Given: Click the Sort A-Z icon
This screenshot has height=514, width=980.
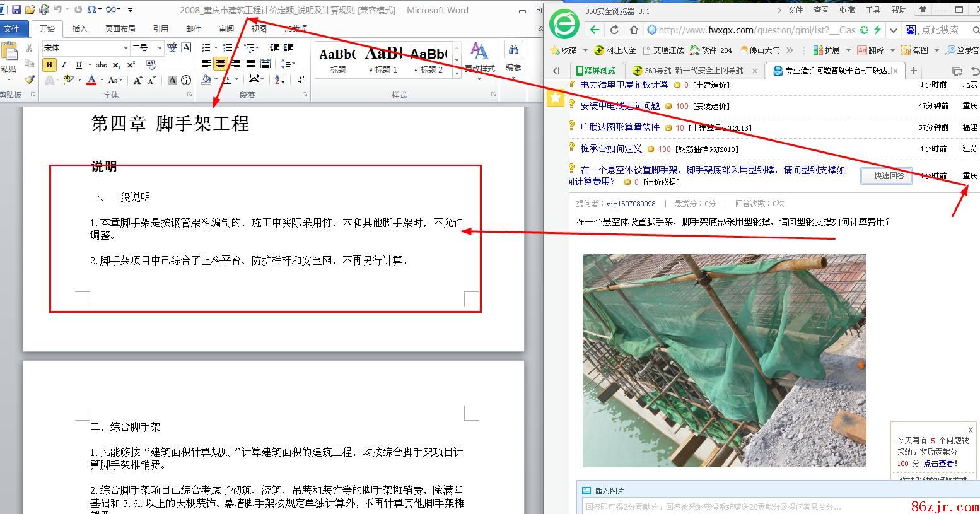Looking at the screenshot, I should (280, 79).
